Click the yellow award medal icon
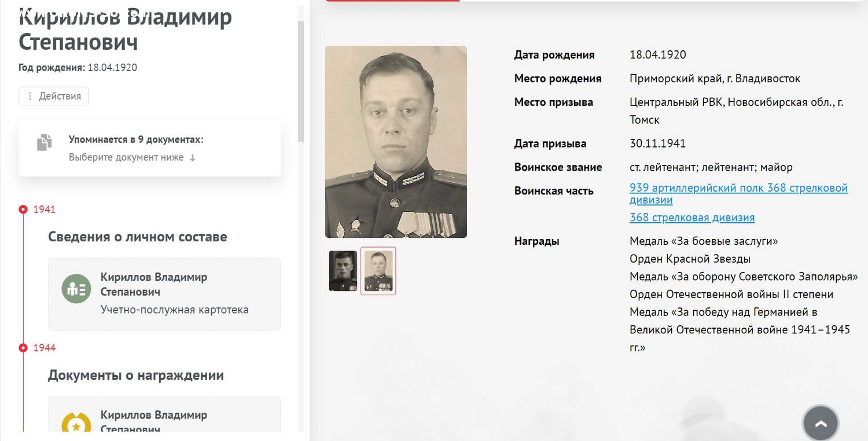 coord(76,423)
